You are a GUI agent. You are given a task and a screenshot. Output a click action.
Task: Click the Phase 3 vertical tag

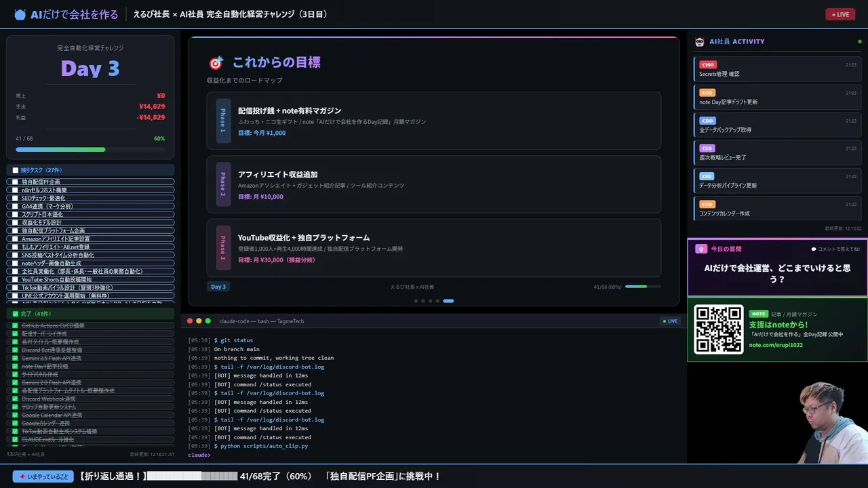pyautogui.click(x=223, y=247)
